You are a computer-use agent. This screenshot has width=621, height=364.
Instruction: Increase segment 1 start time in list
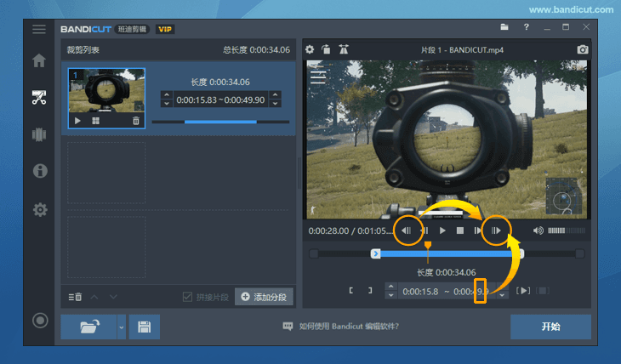coord(167,95)
